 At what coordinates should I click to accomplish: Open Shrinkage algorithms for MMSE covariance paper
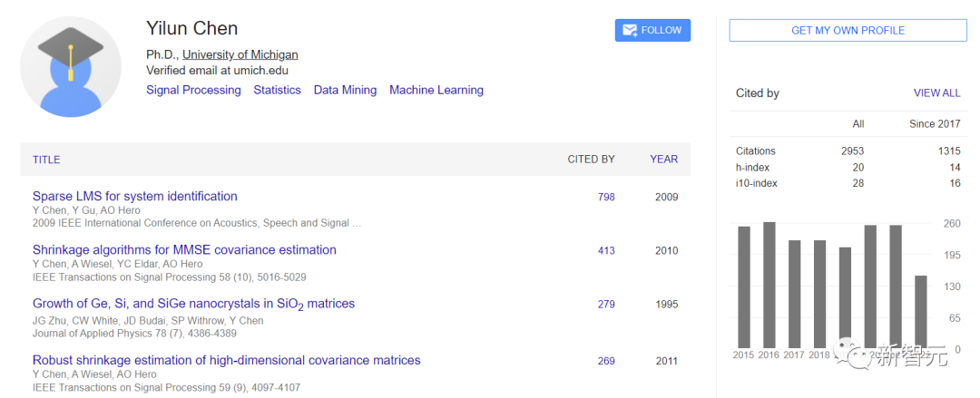(x=184, y=250)
